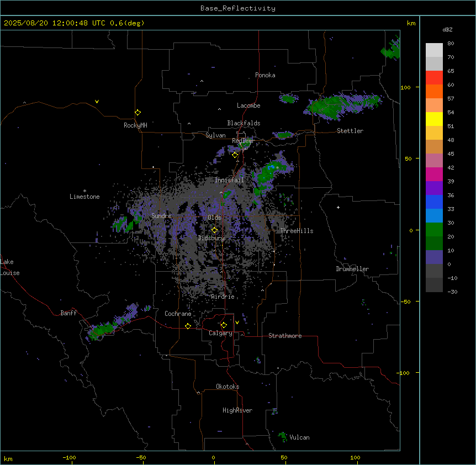Viewport: 476px width, 465px height.
Task: Click the blue high-reflectivity cell east of Innisfail
Action: pyautogui.click(x=271, y=167)
